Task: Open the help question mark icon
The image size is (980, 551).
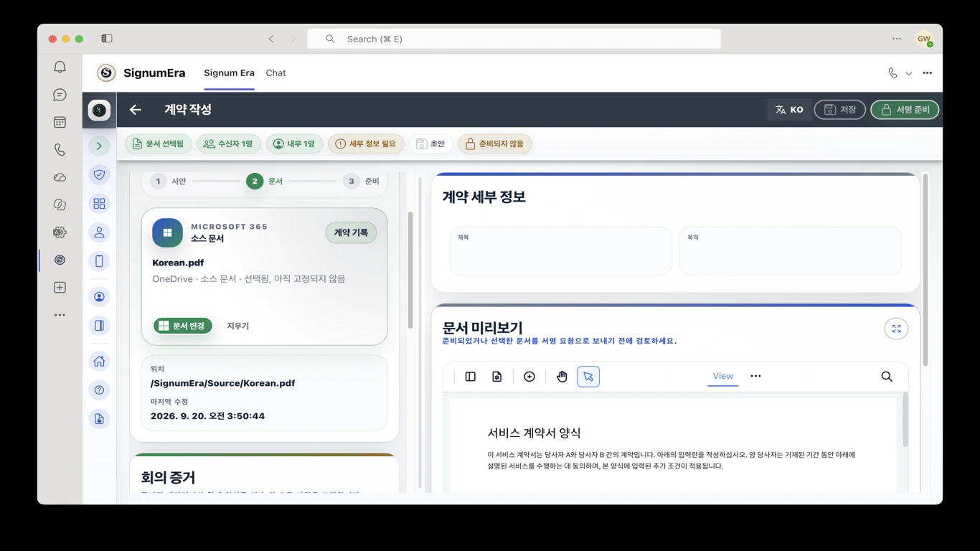Action: (x=99, y=390)
